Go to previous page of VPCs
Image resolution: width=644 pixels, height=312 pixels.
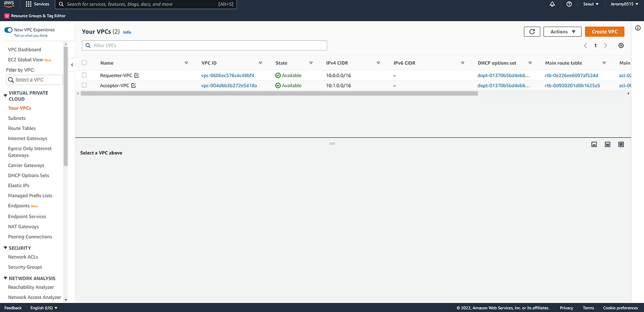(585, 45)
